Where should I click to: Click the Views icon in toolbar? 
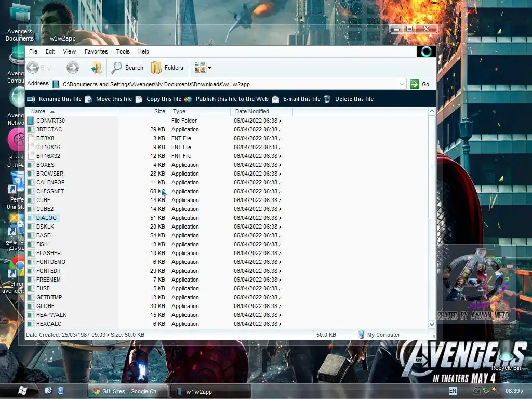click(200, 68)
